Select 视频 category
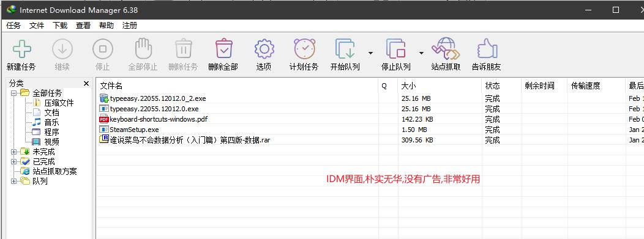 (x=52, y=142)
